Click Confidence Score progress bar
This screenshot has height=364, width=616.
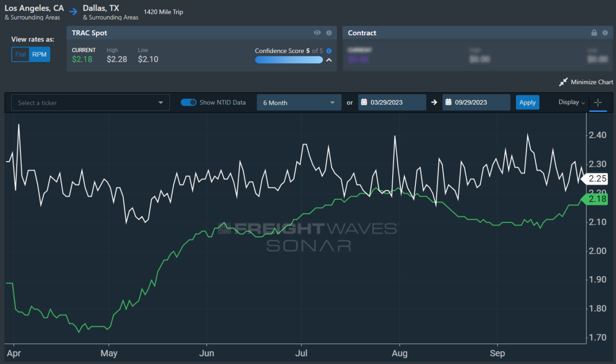[289, 60]
